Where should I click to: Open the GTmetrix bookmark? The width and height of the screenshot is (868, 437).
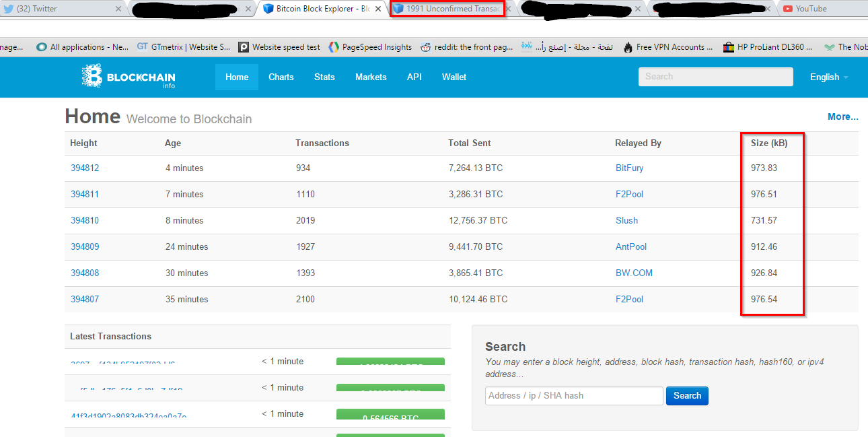tap(184, 47)
